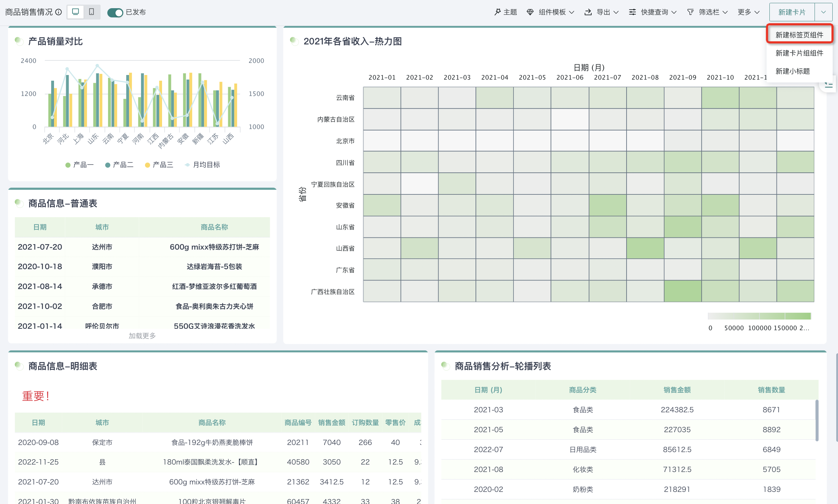Screen dimensions: 838x504
Task: Click the 商品销售分析-轮播列表 card title
Action: point(503,366)
